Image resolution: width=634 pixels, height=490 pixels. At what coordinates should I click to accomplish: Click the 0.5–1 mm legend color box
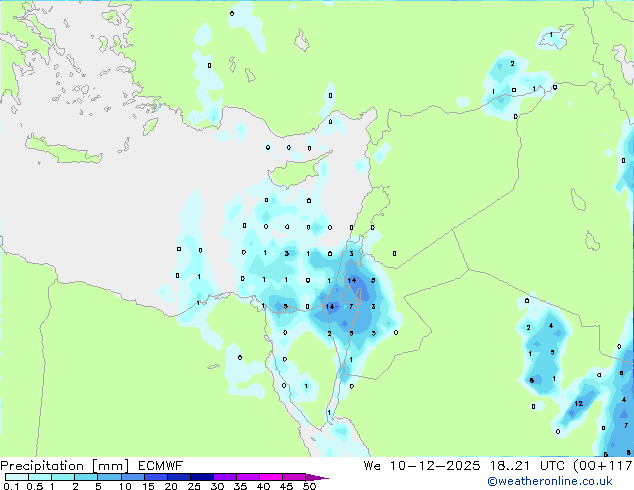point(40,477)
